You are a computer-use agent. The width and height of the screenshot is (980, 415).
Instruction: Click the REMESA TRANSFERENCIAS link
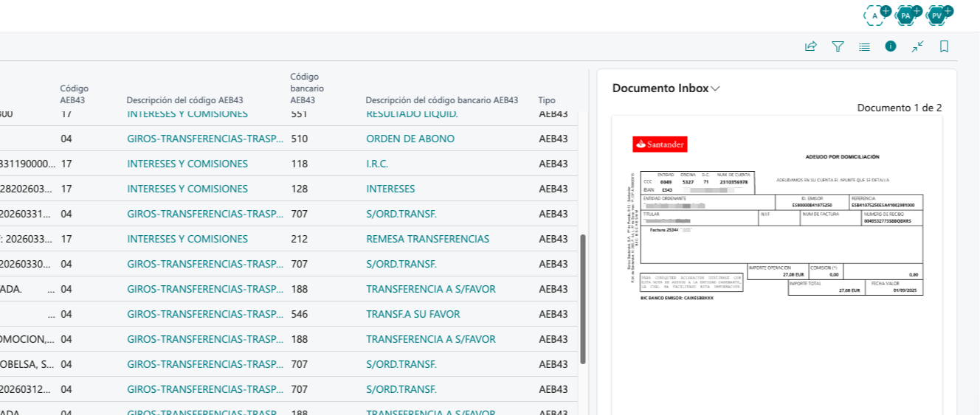427,239
